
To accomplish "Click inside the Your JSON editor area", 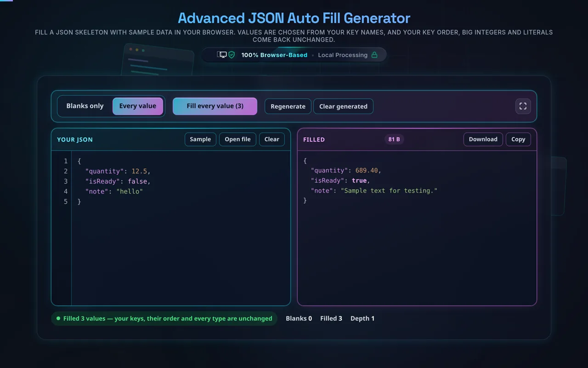I will [x=181, y=228].
